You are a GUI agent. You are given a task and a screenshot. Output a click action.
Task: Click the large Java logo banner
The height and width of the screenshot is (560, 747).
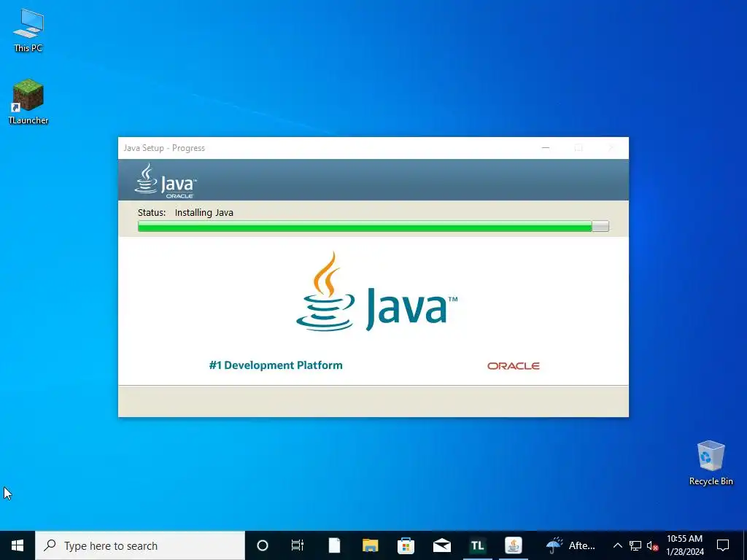click(x=376, y=292)
